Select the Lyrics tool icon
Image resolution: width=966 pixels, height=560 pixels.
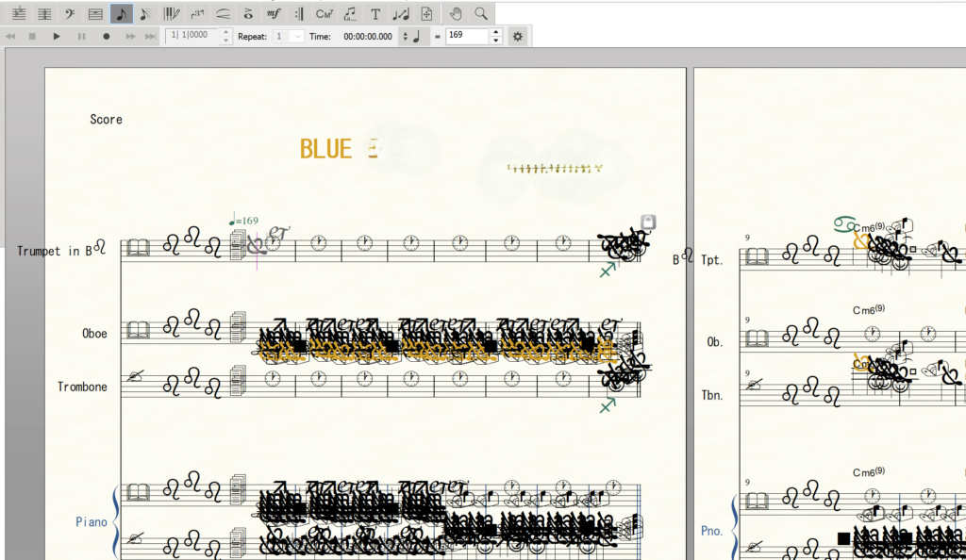[350, 13]
